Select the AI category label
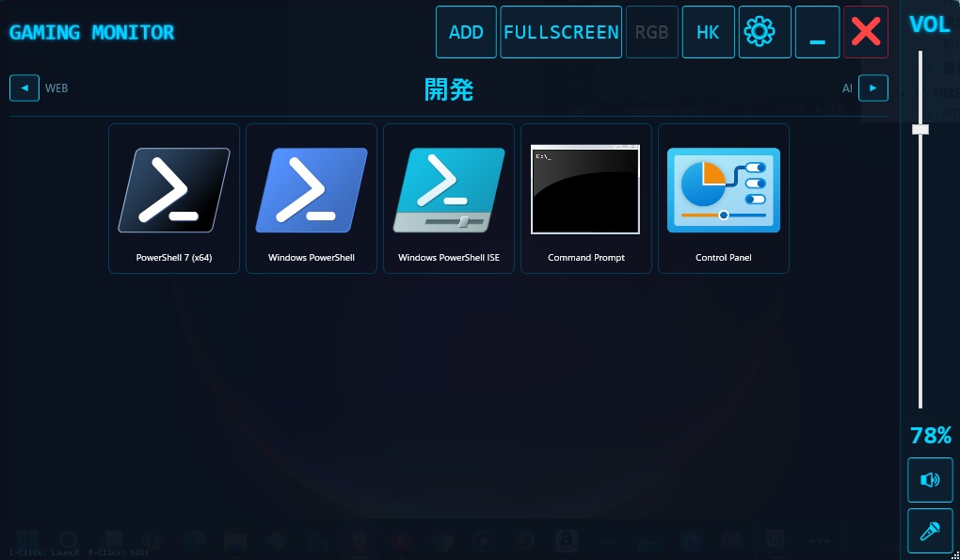 847,88
